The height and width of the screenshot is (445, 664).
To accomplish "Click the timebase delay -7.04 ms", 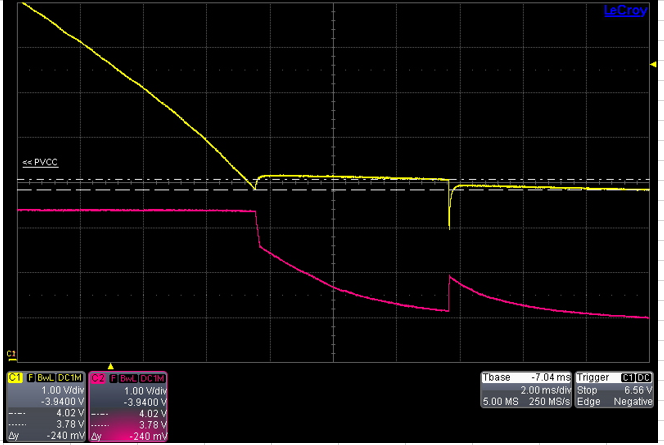I will click(551, 377).
